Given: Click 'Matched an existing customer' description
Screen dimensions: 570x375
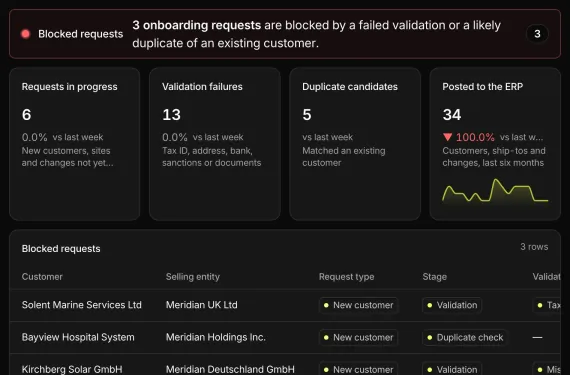Looking at the screenshot, I should tap(344, 157).
